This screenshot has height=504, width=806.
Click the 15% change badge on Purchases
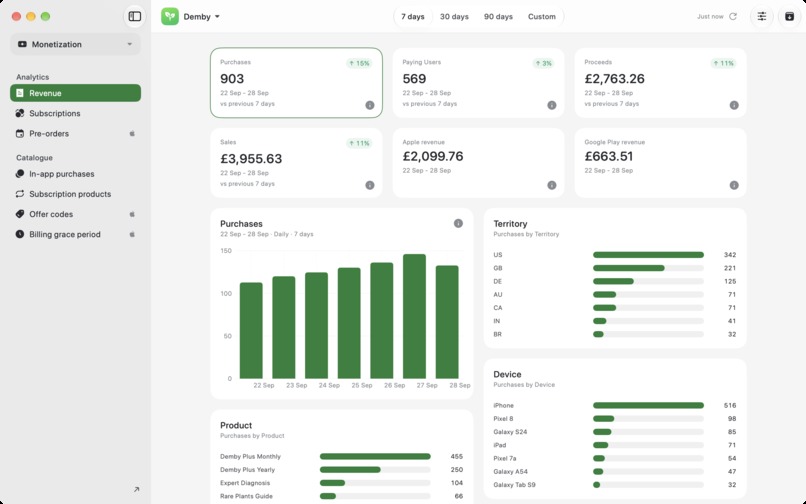tap(359, 63)
